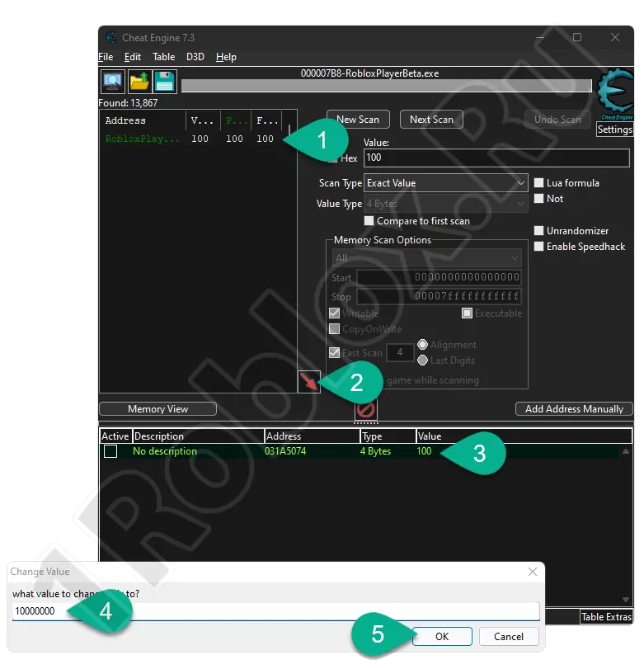Click the 031A5074 address cell
The width and height of the screenshot is (644, 669).
[285, 451]
